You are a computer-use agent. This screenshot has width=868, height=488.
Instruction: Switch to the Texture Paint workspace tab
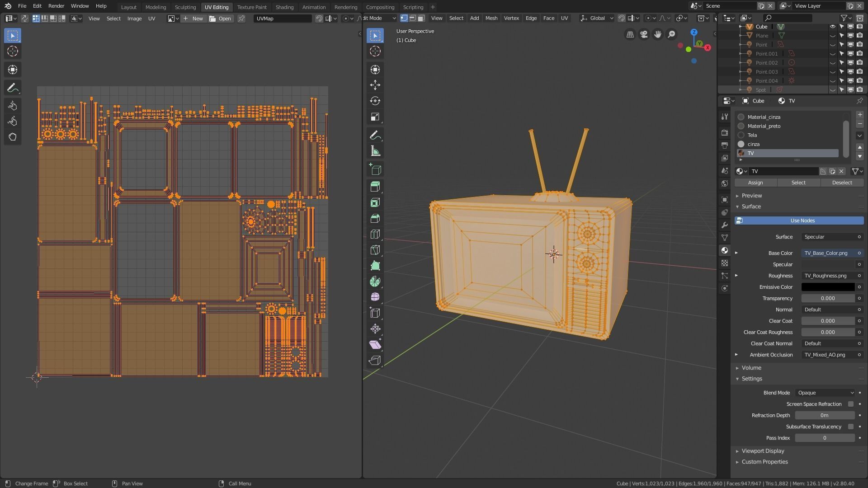point(252,7)
